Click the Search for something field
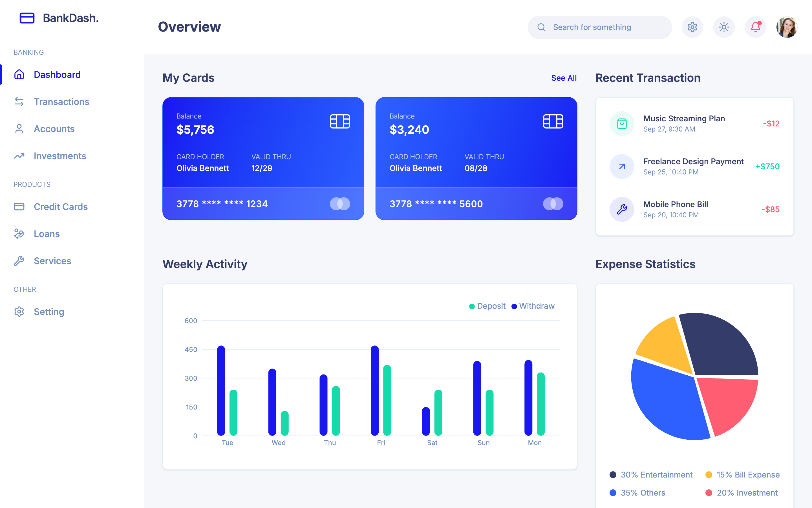This screenshot has width=812, height=508. tap(600, 27)
